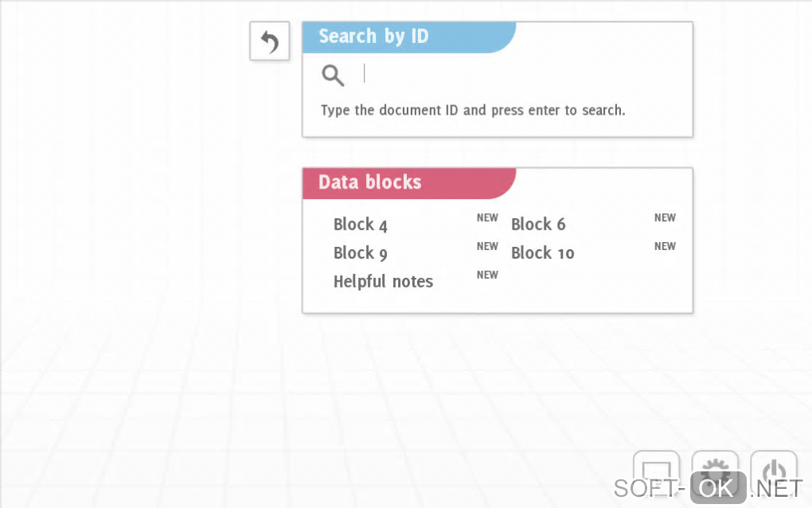Click the NEW badge beside Block 10

click(665, 246)
